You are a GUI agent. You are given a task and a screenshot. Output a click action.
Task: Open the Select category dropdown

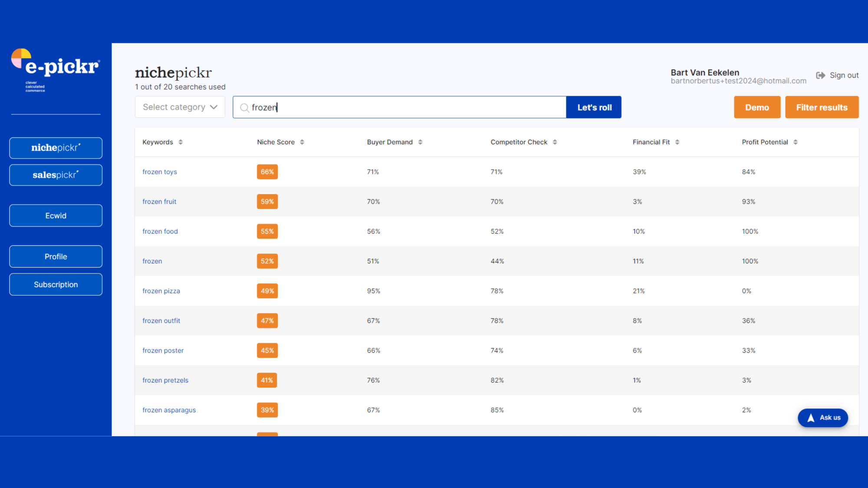tap(180, 107)
